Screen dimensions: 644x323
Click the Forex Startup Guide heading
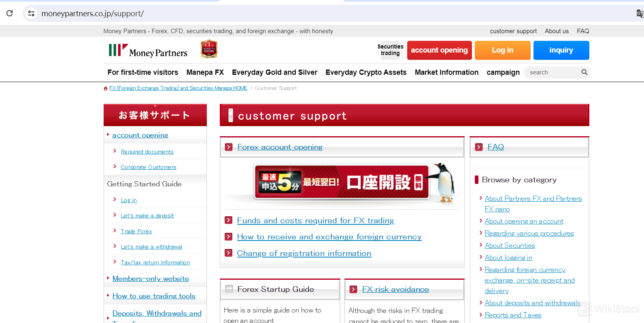coord(276,289)
